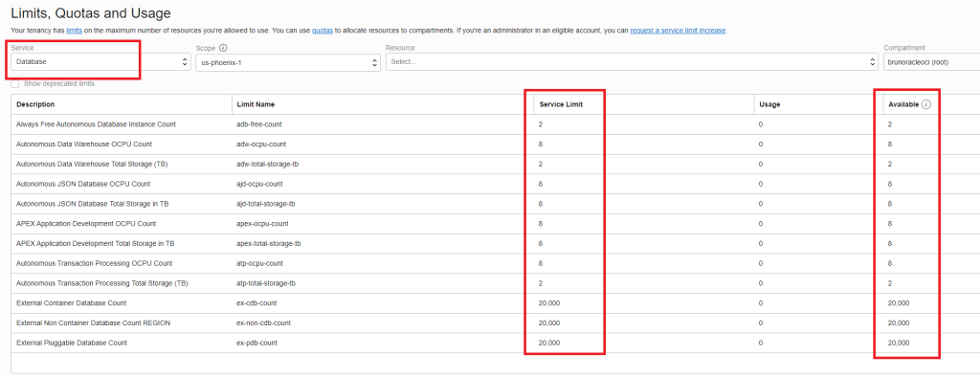Screen dimensions: 980x377
Task: Click limit name adw-ocpu-count
Action: click(x=261, y=144)
